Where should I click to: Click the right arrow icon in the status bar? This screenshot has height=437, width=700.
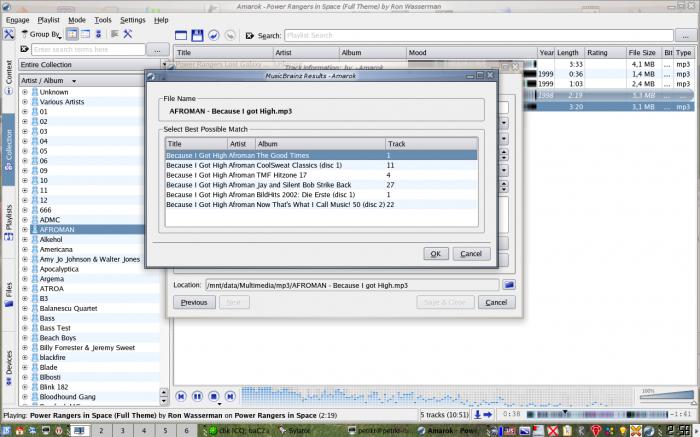[x=488, y=415]
